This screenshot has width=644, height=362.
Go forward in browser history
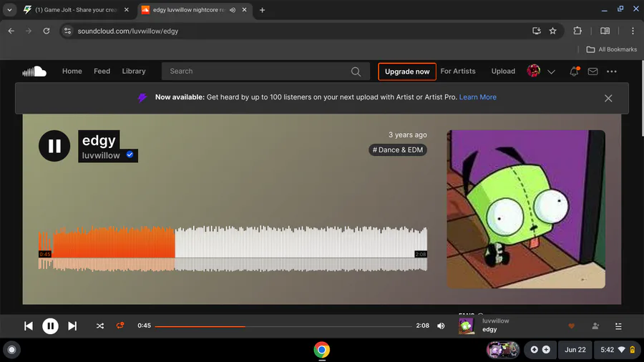(29, 31)
